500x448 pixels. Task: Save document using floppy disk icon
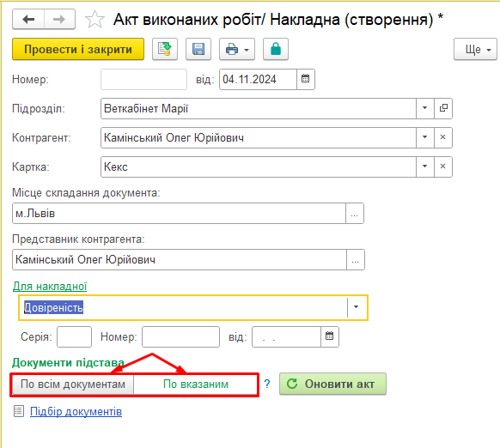(x=198, y=49)
